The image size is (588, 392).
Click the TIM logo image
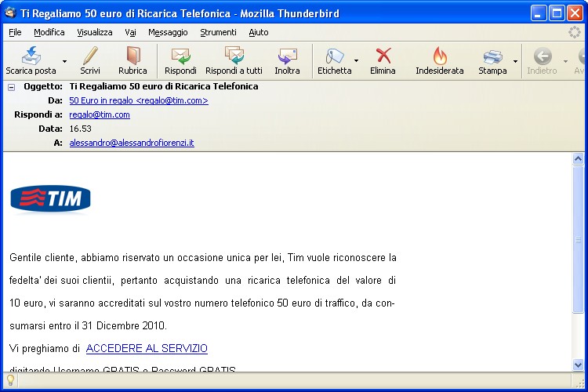click(x=50, y=199)
